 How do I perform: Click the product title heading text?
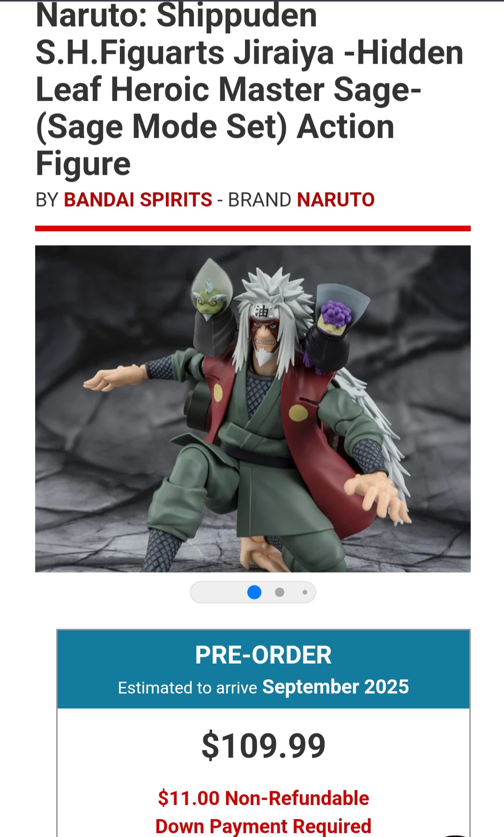click(250, 89)
